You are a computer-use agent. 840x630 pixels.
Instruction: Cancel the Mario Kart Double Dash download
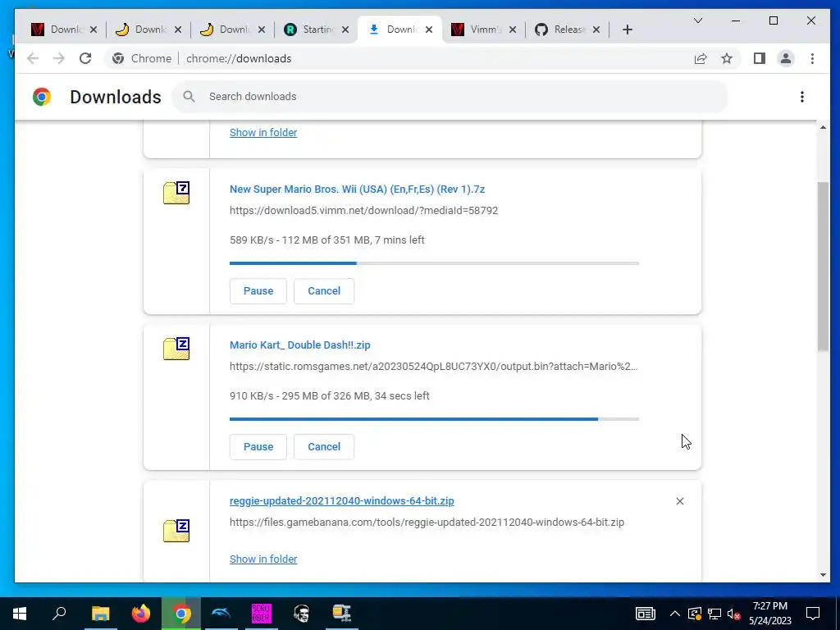click(324, 447)
